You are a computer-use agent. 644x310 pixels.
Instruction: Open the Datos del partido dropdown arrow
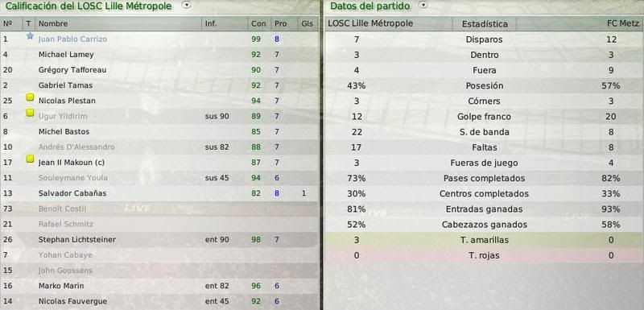tap(423, 5)
